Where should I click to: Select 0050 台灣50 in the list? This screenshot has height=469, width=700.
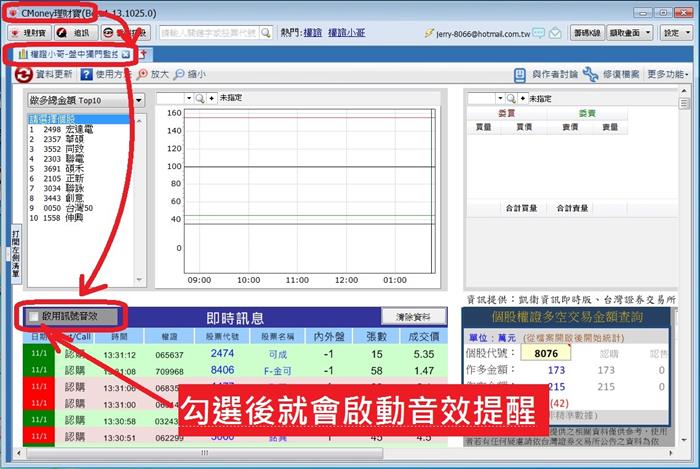point(61,208)
